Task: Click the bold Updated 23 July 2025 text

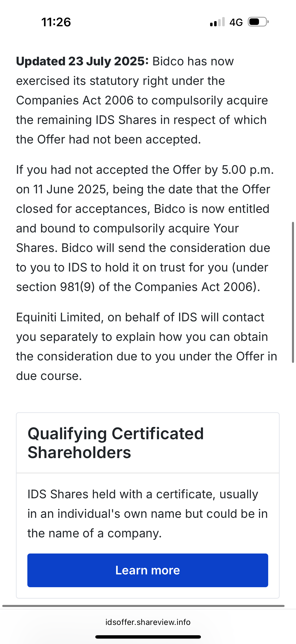Action: [82, 61]
